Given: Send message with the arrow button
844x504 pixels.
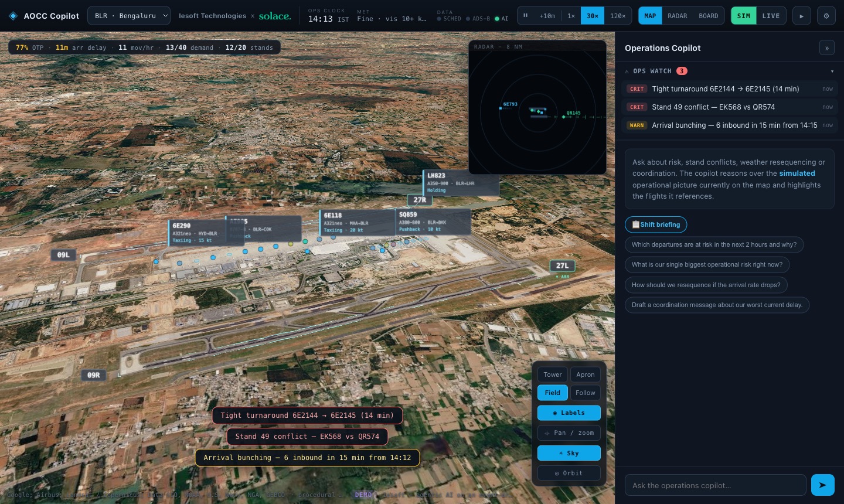Looking at the screenshot, I should (823, 485).
